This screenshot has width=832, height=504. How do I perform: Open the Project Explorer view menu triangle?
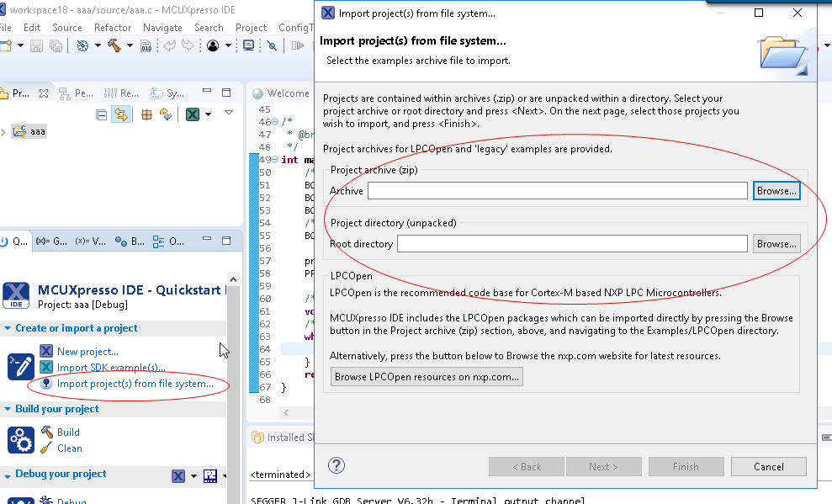229,113
